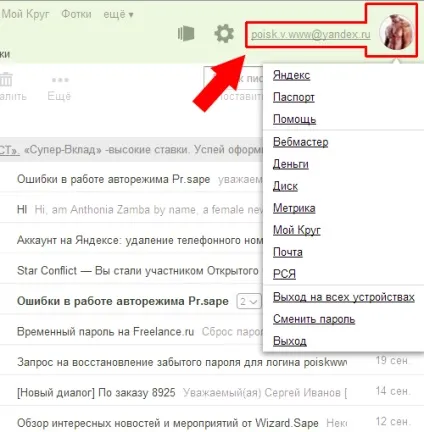Open the ещё dropdown in top navigation
Image resolution: width=424 pixels, height=432 pixels.
(x=118, y=14)
